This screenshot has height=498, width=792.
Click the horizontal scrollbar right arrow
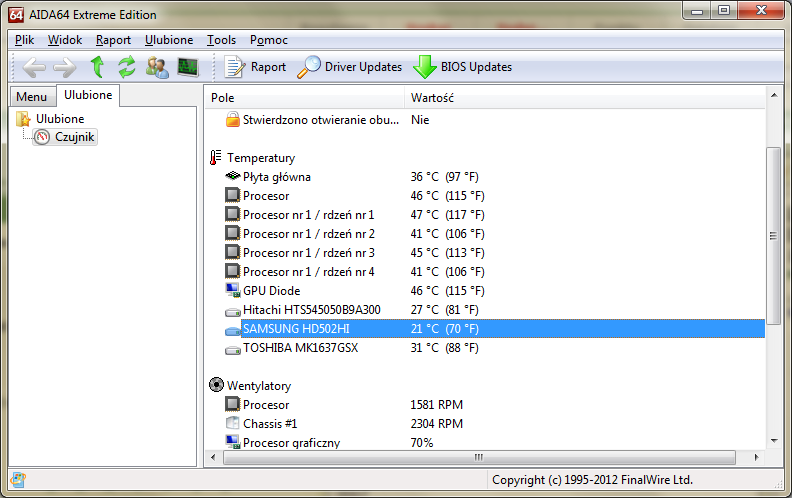pyautogui.click(x=756, y=458)
